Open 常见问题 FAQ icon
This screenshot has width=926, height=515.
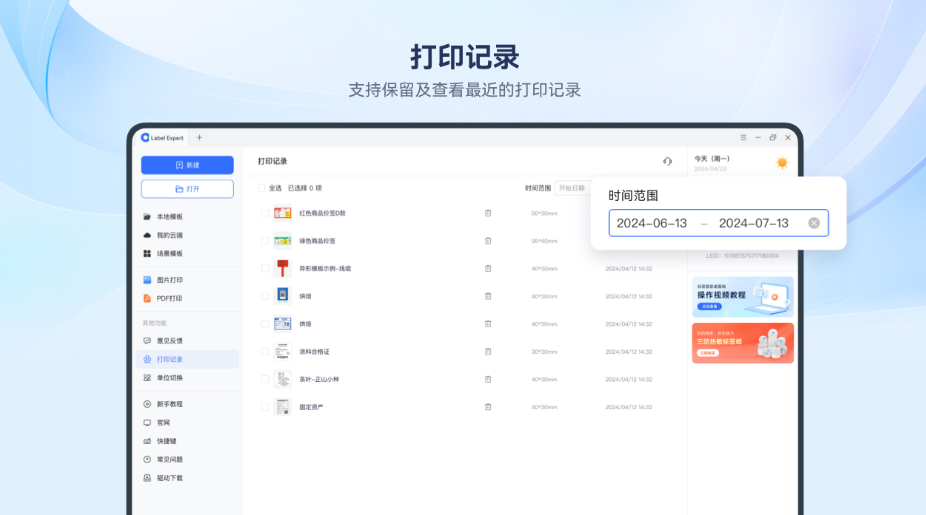tap(147, 459)
